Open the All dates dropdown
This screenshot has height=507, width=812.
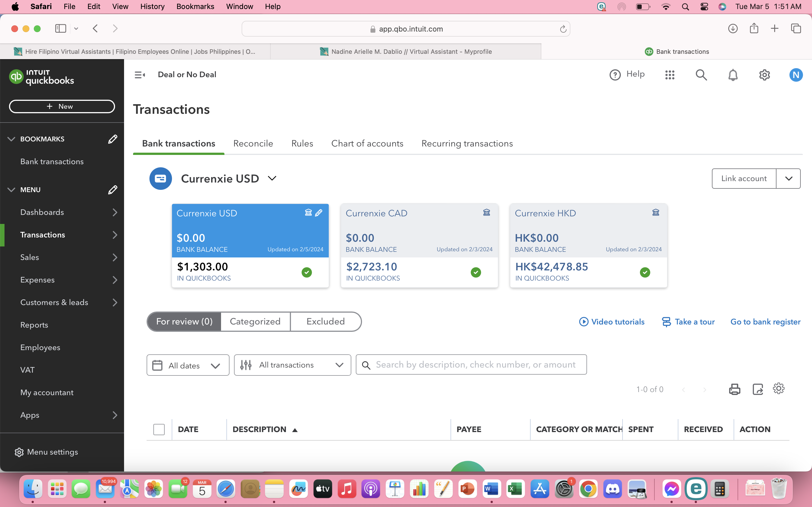pyautogui.click(x=187, y=365)
